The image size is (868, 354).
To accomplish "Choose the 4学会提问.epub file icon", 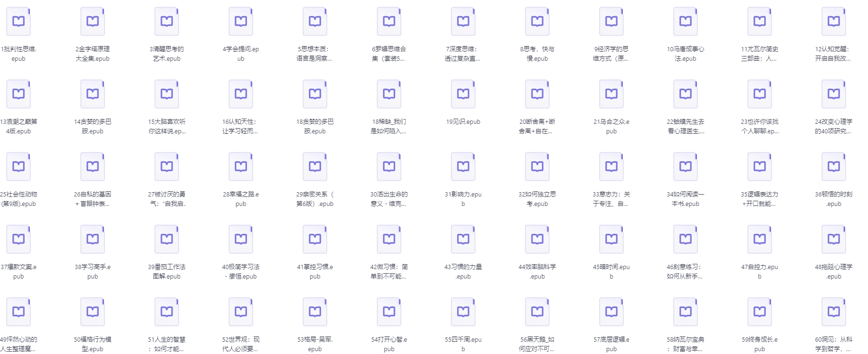I will pos(241,21).
